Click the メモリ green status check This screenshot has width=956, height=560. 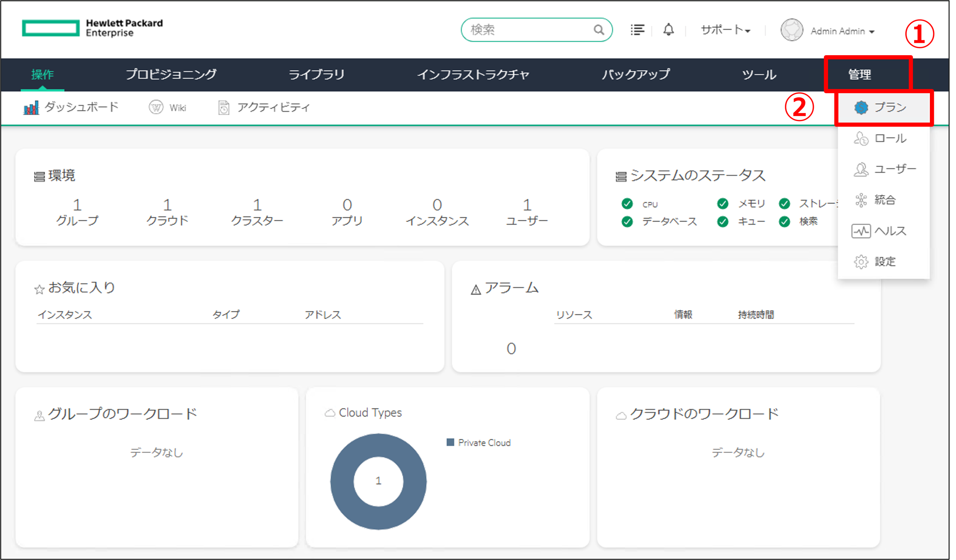tap(723, 204)
